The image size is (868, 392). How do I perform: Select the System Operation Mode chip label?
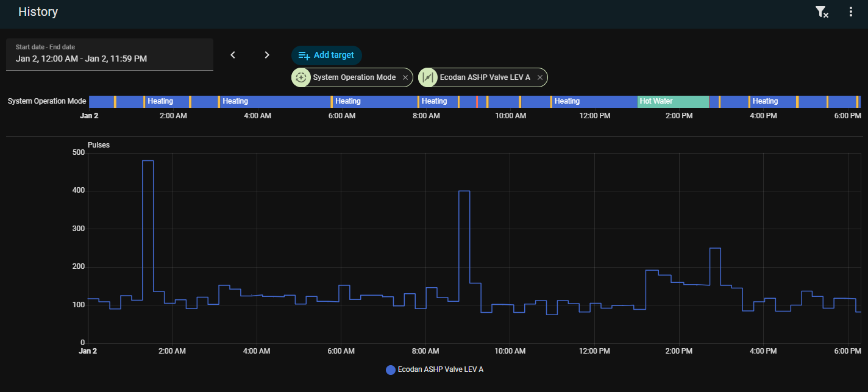pyautogui.click(x=354, y=77)
